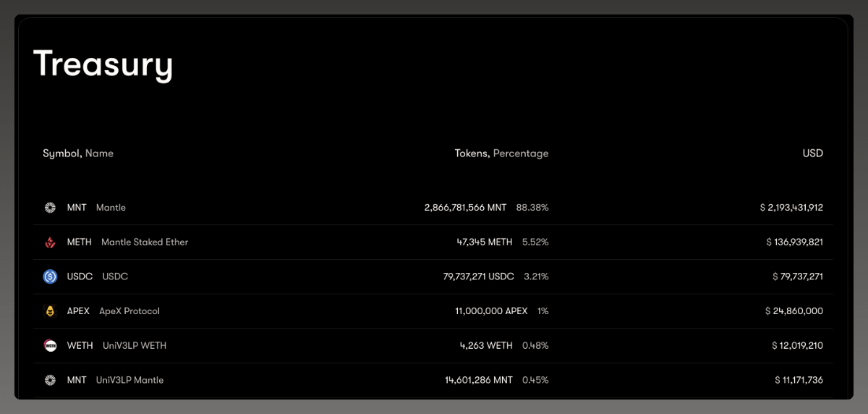Click the USDC coin icon

(50, 276)
